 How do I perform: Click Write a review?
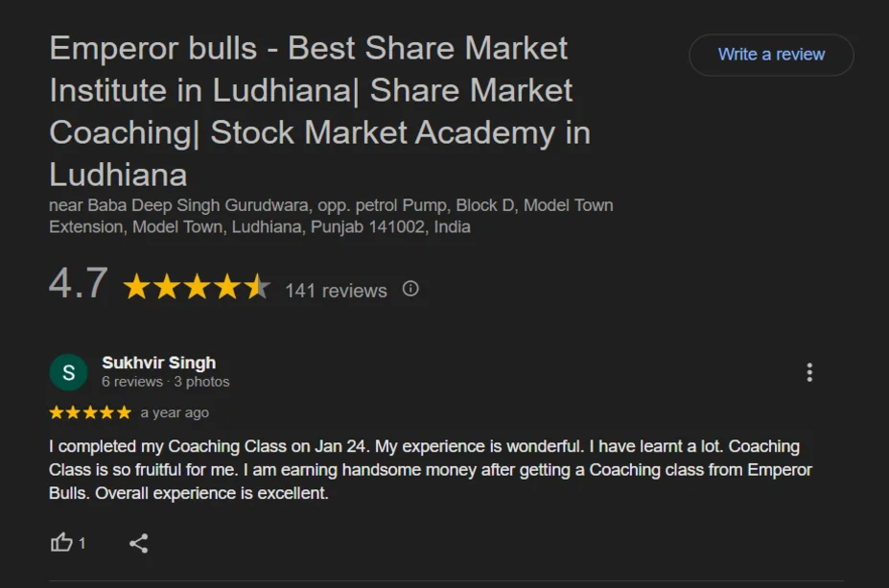pos(770,55)
